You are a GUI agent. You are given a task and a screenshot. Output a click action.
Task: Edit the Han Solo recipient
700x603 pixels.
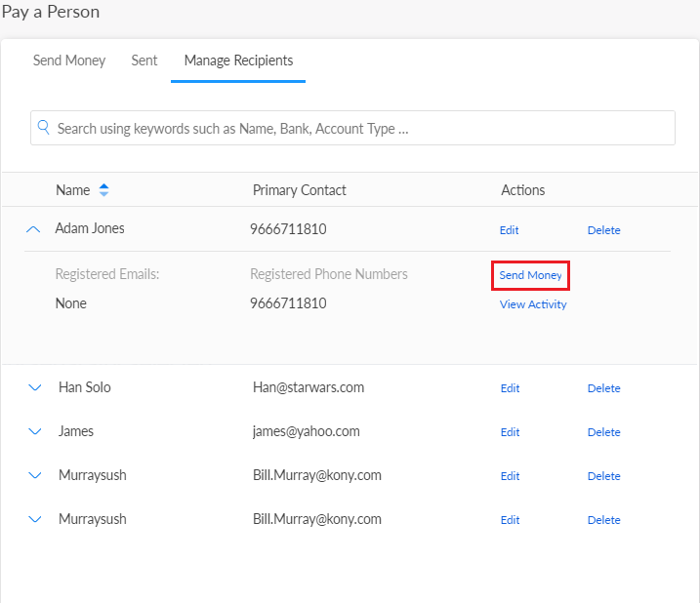[x=510, y=388]
